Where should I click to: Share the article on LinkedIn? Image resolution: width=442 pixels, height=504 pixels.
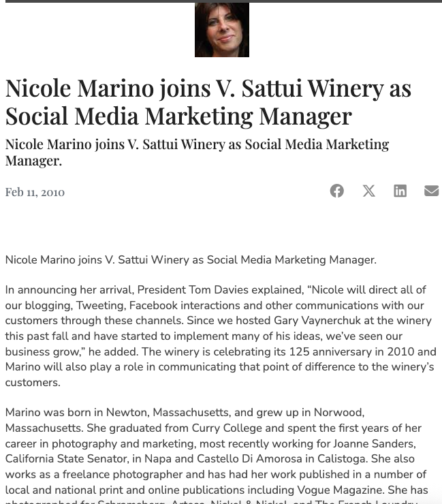400,191
